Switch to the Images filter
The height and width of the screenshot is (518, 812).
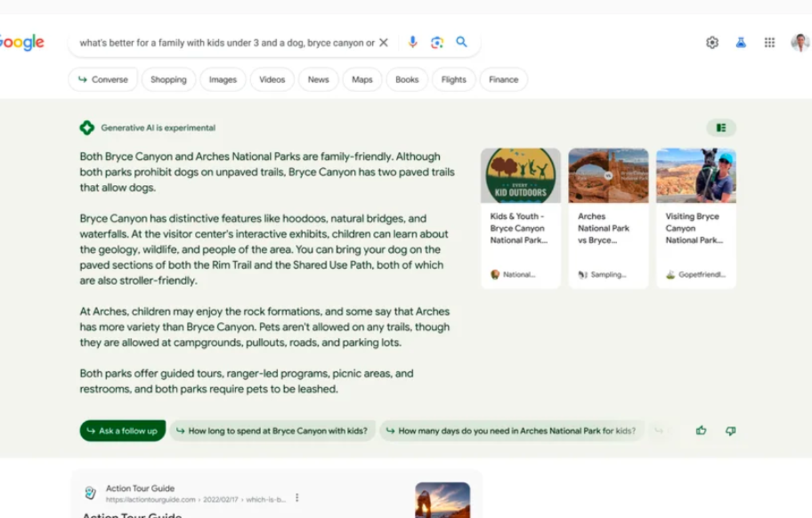click(223, 79)
